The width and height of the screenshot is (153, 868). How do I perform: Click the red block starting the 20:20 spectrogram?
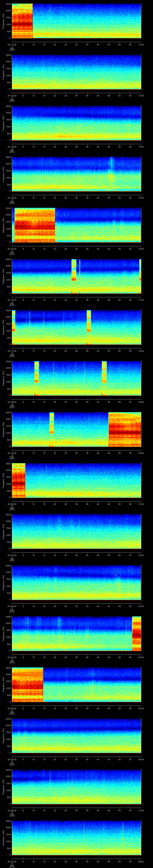pyautogui.click(x=19, y=480)
